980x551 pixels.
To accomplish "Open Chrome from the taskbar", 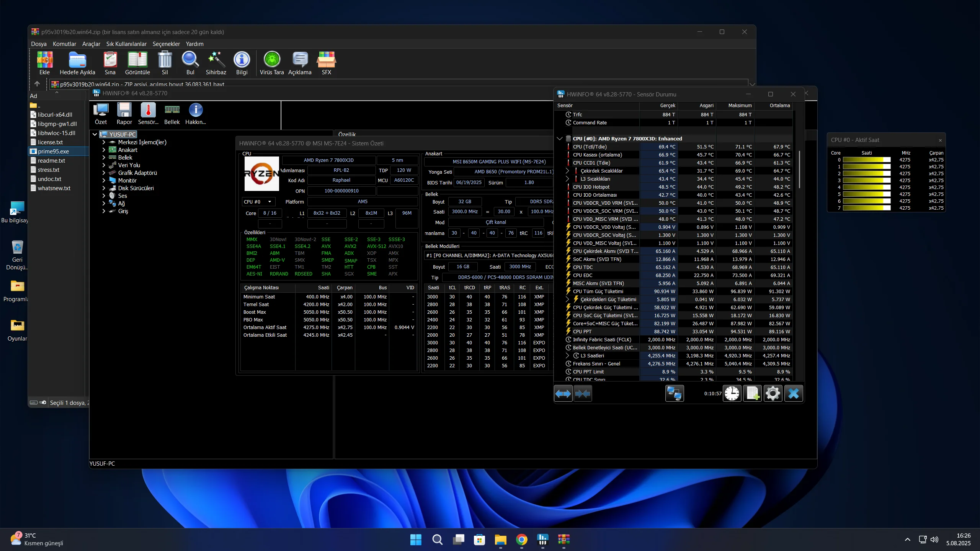I will click(x=521, y=540).
